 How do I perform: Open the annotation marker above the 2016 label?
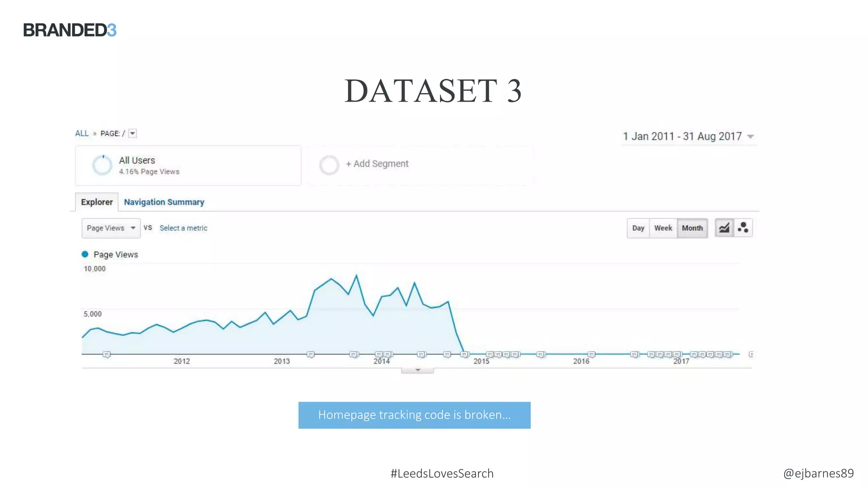click(x=591, y=354)
